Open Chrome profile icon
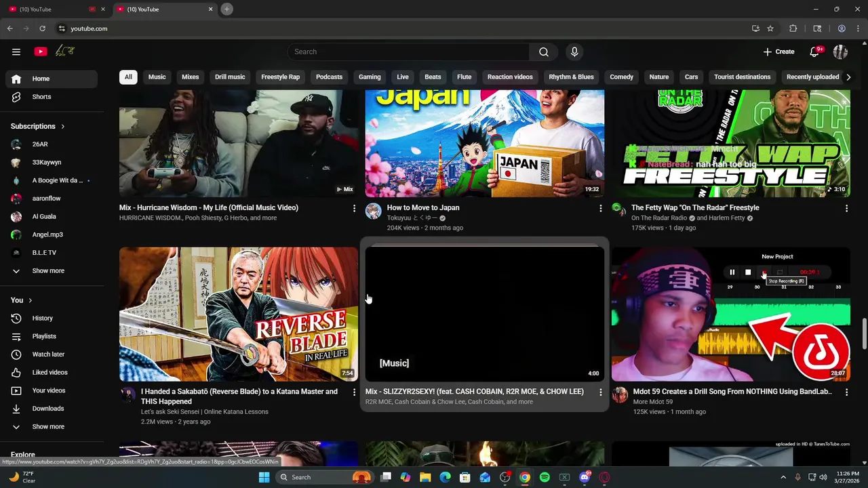Screen dimensions: 868x488 pyautogui.click(x=842, y=28)
